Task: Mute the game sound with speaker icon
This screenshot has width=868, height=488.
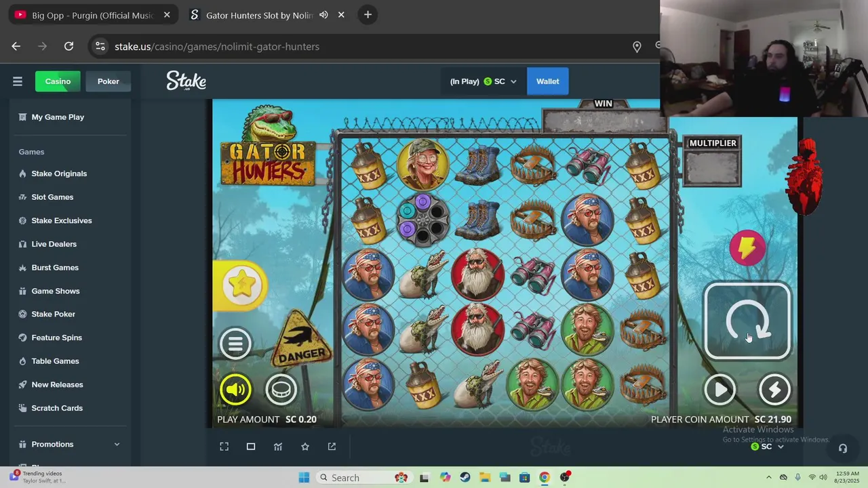Action: [235, 390]
